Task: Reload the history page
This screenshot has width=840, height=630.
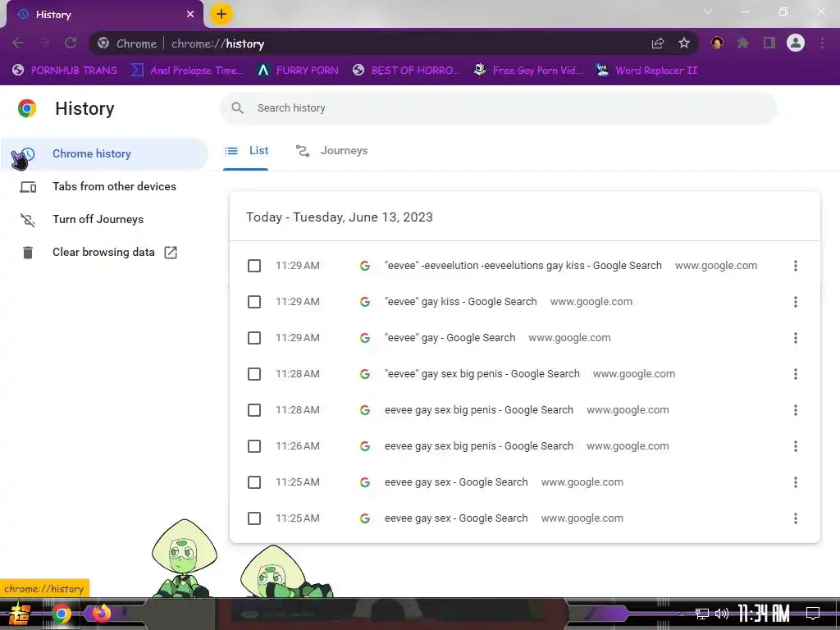Action: (x=71, y=43)
